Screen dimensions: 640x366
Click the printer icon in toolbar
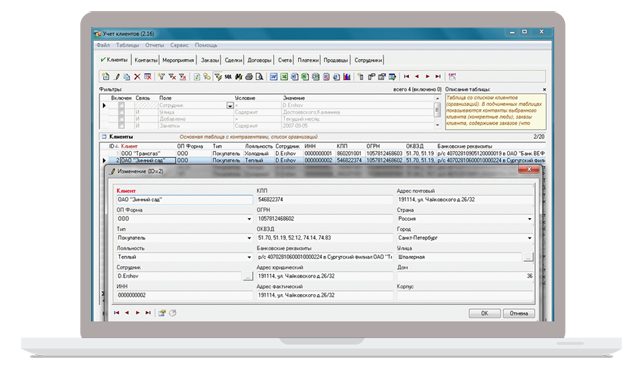[249, 76]
